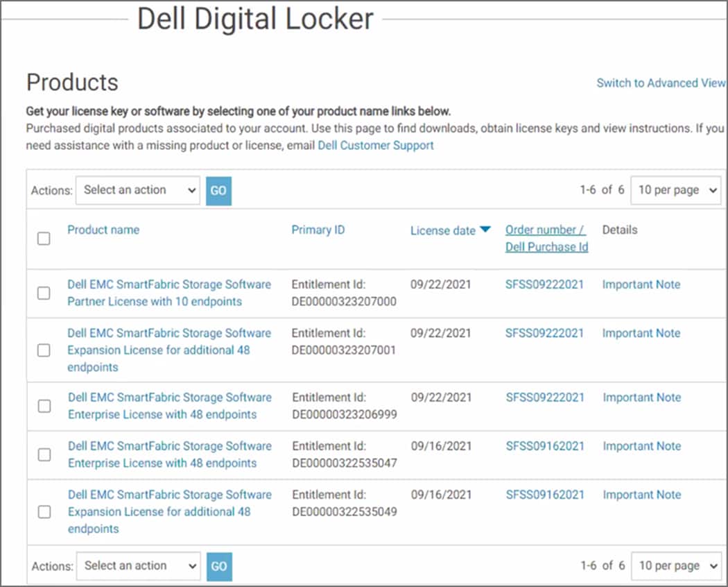Open order SFSS09222021 in the DE00000323206999 row

click(x=544, y=398)
